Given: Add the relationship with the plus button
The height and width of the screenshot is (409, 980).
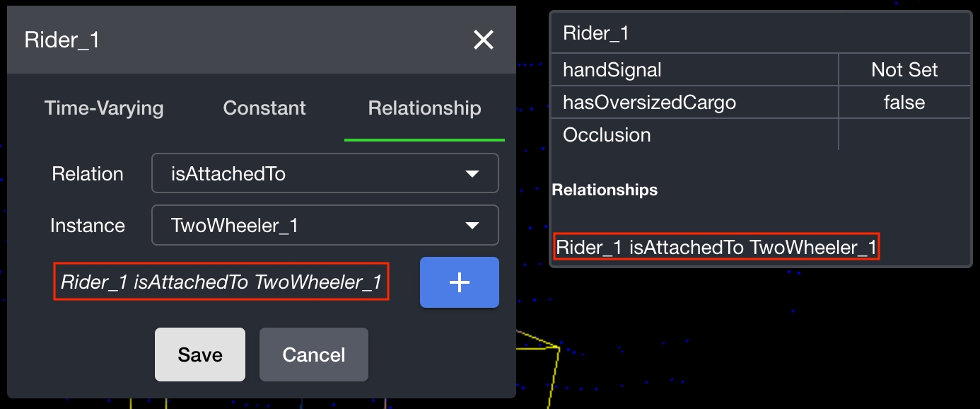Looking at the screenshot, I should point(459,282).
